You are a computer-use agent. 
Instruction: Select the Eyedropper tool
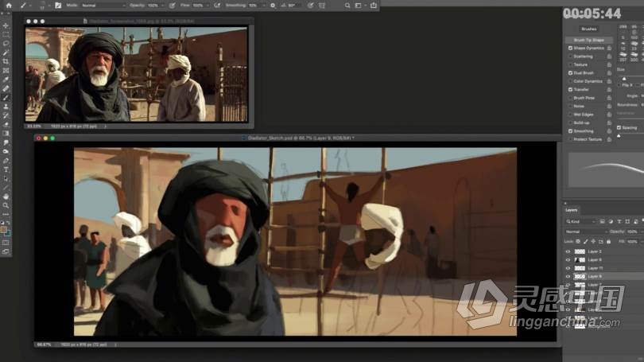(x=6, y=80)
